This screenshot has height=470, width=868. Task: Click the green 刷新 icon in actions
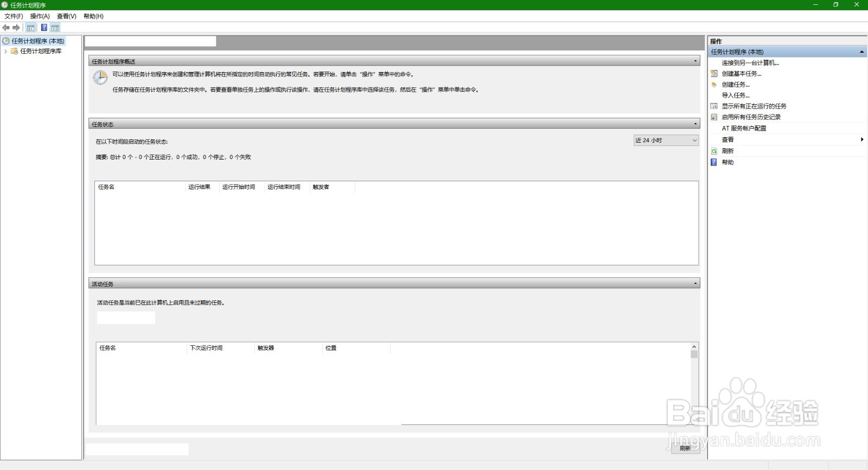tap(714, 151)
